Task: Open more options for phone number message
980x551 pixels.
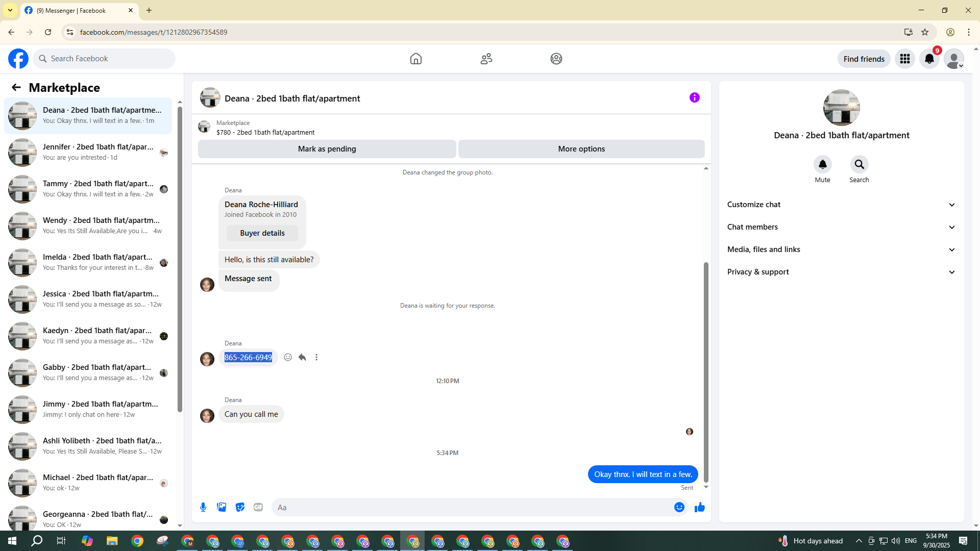Action: point(316,357)
